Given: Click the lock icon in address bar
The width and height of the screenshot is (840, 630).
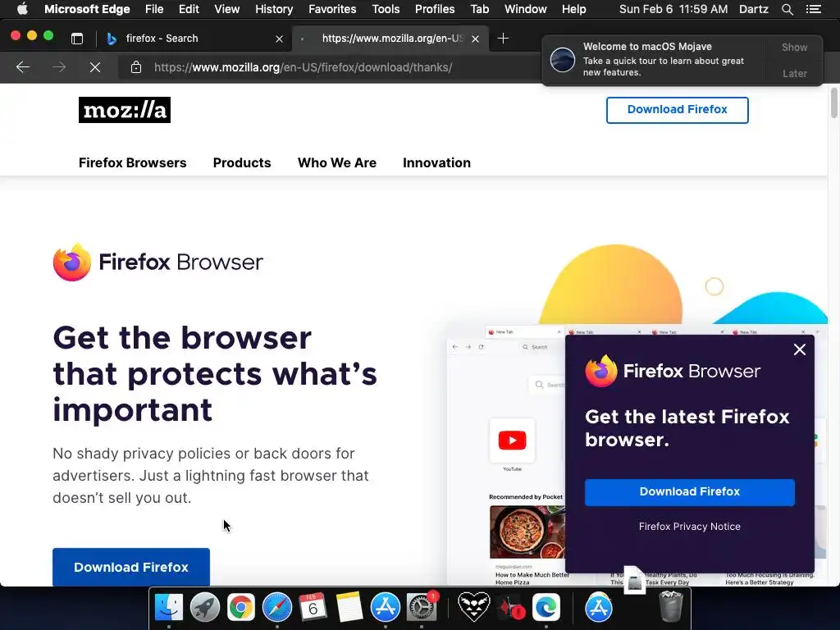Looking at the screenshot, I should [136, 67].
